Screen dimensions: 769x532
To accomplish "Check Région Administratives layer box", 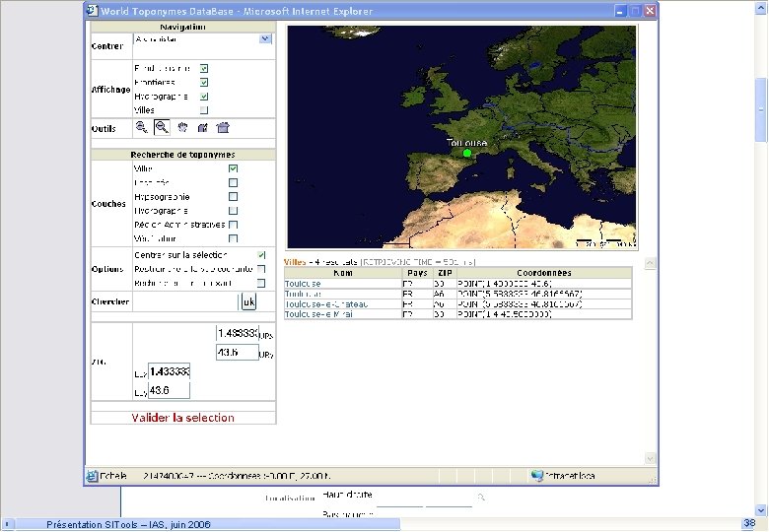I will [233, 224].
